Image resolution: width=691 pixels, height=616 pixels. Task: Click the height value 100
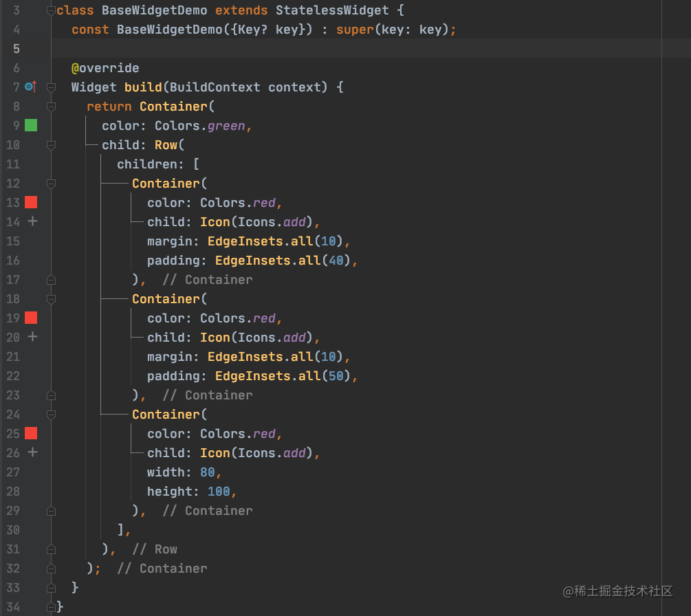pos(219,492)
